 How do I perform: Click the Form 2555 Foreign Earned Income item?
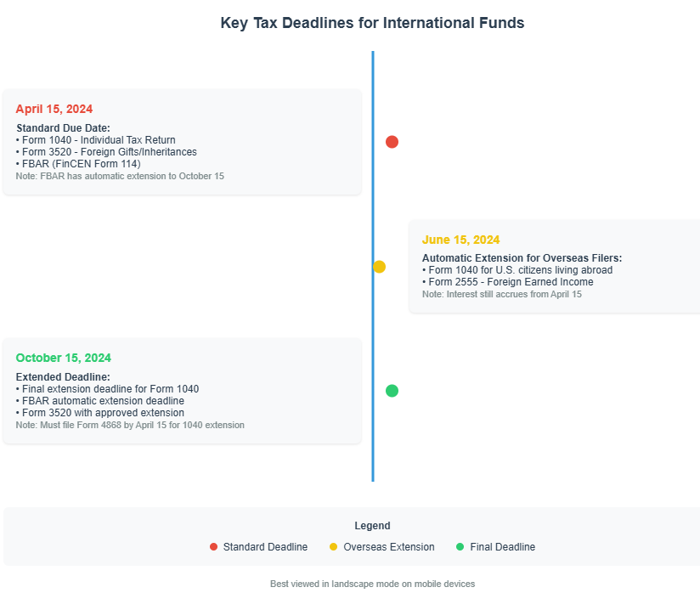coord(507,282)
